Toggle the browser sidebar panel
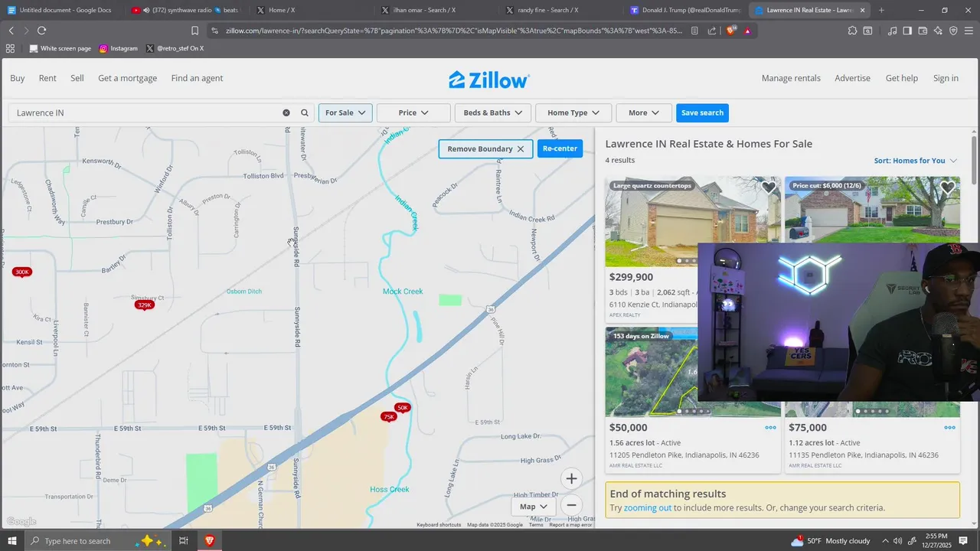 [x=907, y=31]
